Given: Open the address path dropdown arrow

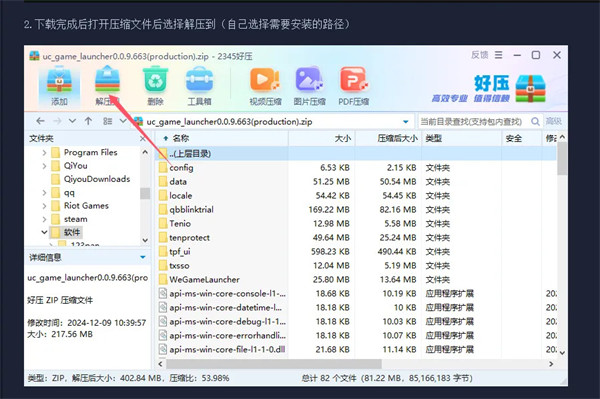Looking at the screenshot, I should [406, 122].
